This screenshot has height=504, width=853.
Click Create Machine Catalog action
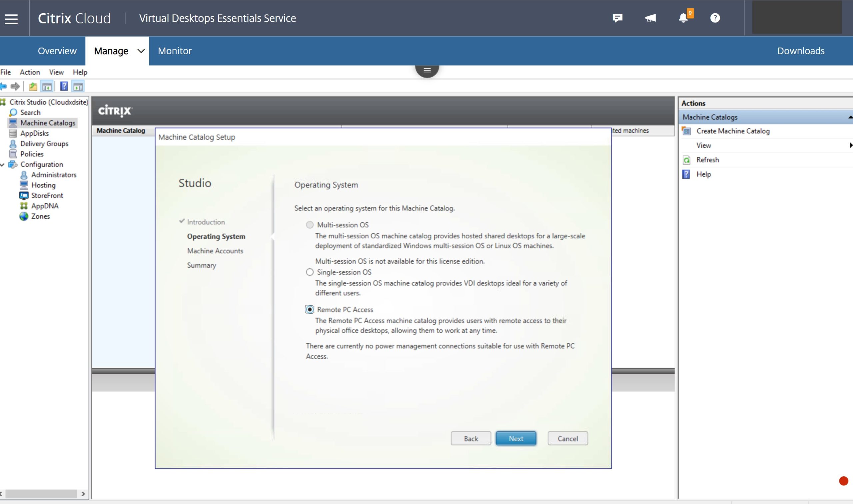pyautogui.click(x=733, y=131)
